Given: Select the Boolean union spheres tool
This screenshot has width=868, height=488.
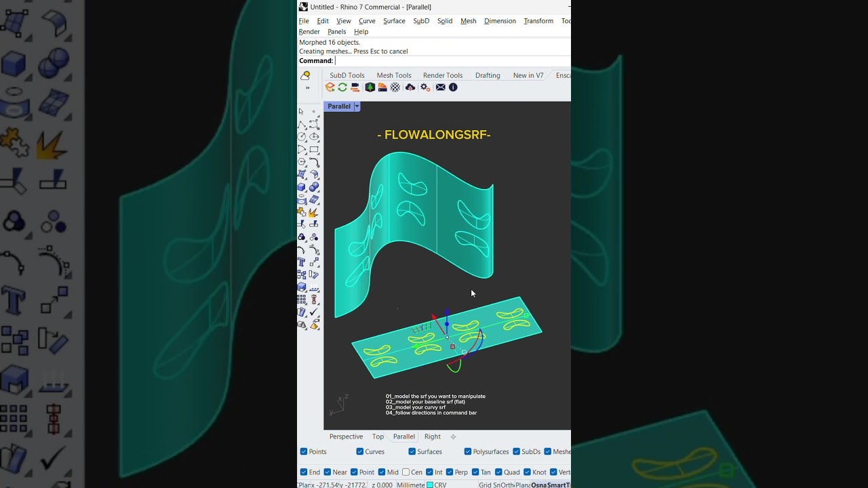Looking at the screenshot, I should click(x=314, y=187).
